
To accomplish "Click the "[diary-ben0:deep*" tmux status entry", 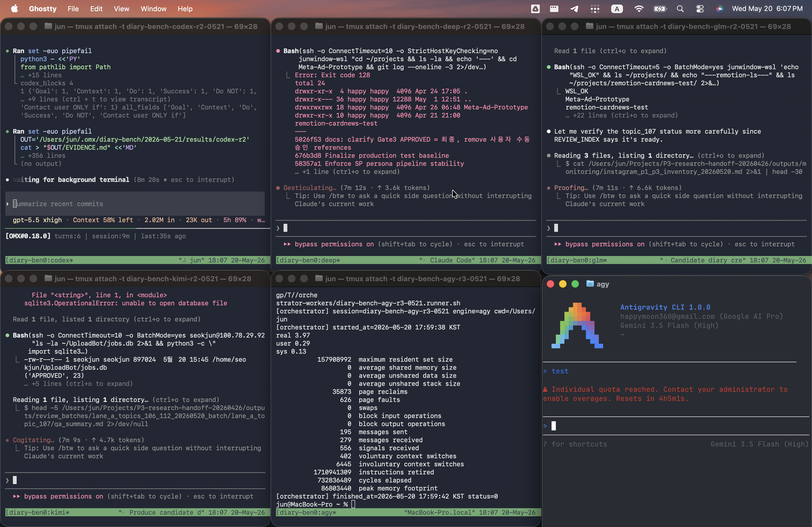I will 308,260.
